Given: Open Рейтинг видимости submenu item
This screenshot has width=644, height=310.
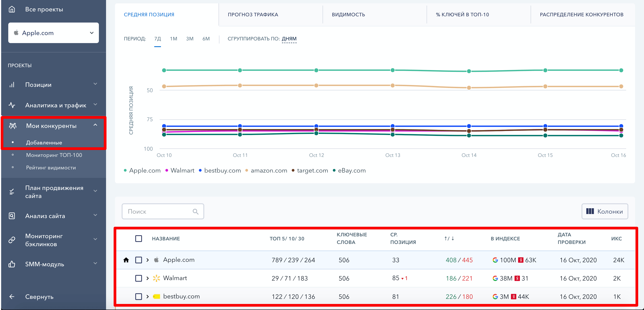Looking at the screenshot, I should tap(51, 168).
